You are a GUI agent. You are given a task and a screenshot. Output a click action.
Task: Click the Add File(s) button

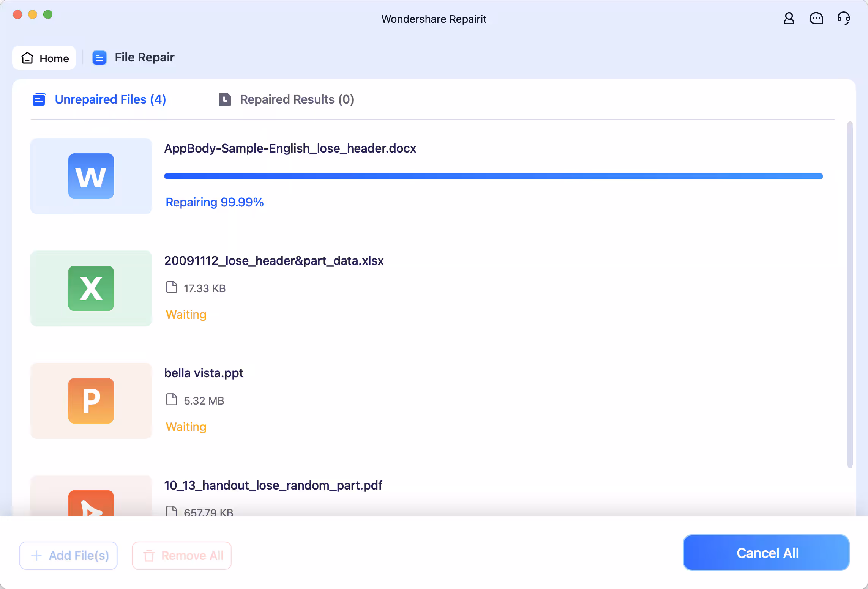68,556
